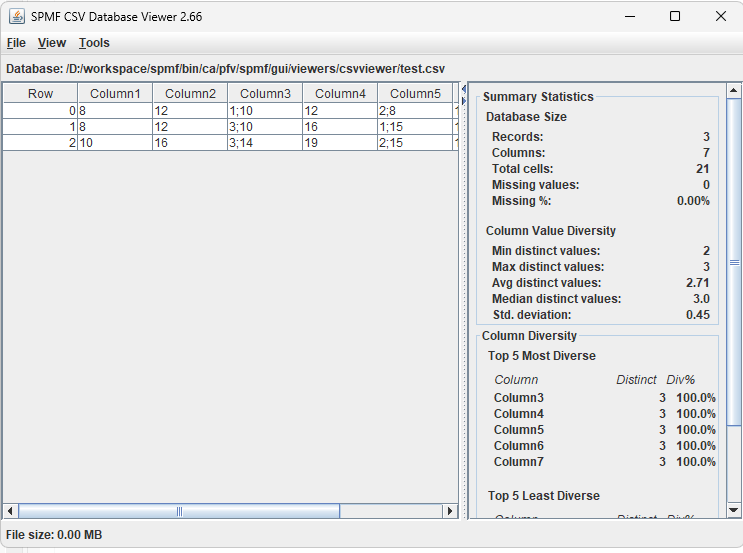The height and width of the screenshot is (553, 743).
Task: Click the 'Top 5 Least Diverse' heading
Action: 544,496
